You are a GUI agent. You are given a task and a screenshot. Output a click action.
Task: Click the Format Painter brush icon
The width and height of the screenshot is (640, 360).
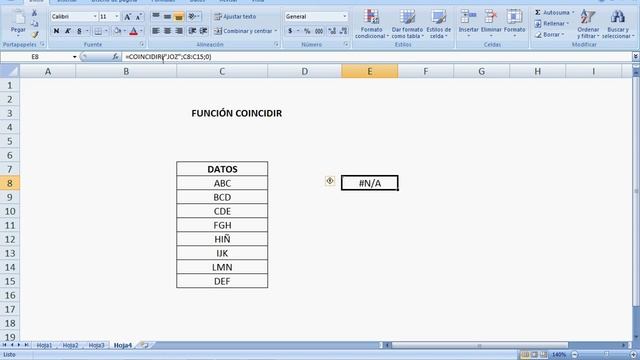(35, 34)
